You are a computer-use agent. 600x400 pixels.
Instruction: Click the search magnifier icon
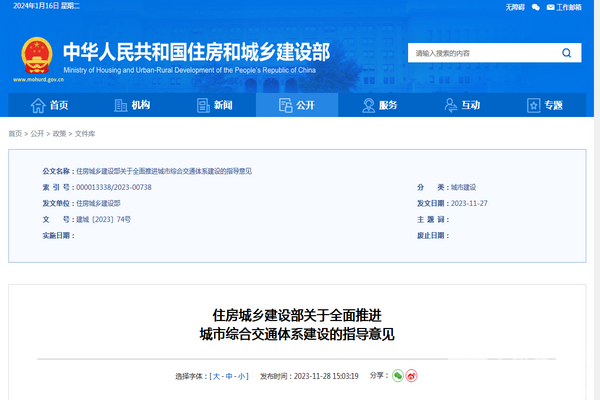[567, 53]
